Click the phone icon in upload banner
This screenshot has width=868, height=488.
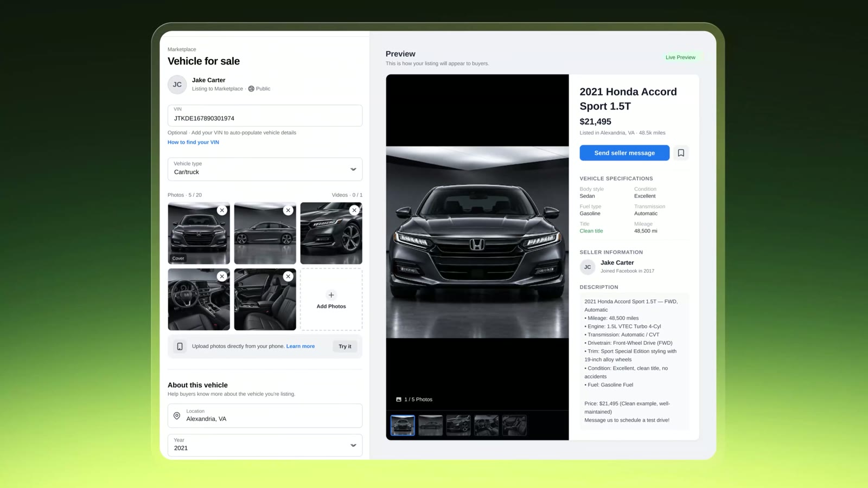(180, 346)
